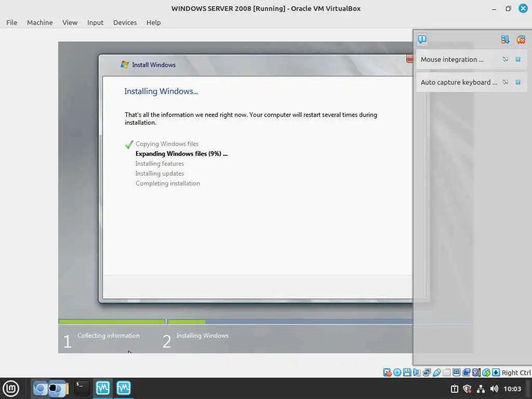Viewport: 532px width, 399px height.
Task: Click the floppy disk status icon
Action: click(x=407, y=373)
